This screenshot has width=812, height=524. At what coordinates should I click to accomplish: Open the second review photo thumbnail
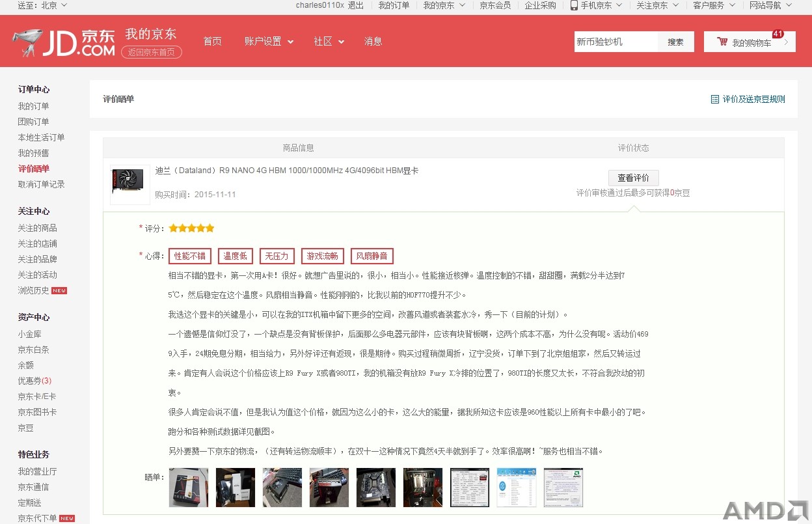click(x=236, y=488)
